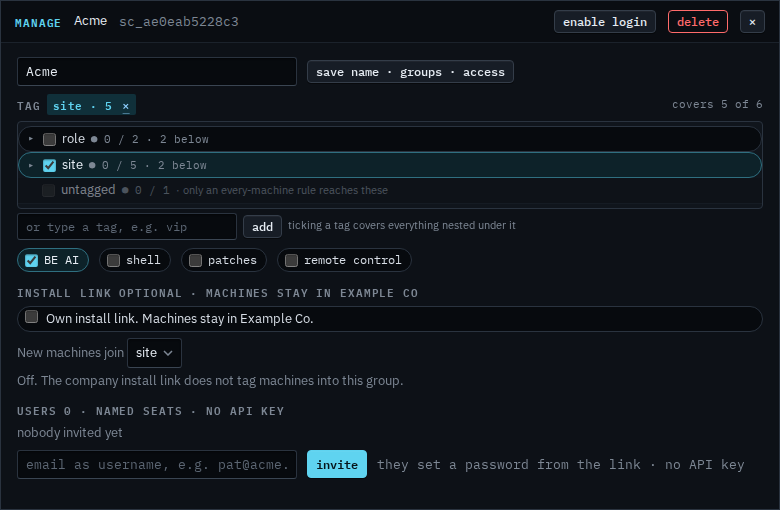This screenshot has width=780, height=510.
Task: Tick the role tag checkbox
Action: click(x=49, y=139)
